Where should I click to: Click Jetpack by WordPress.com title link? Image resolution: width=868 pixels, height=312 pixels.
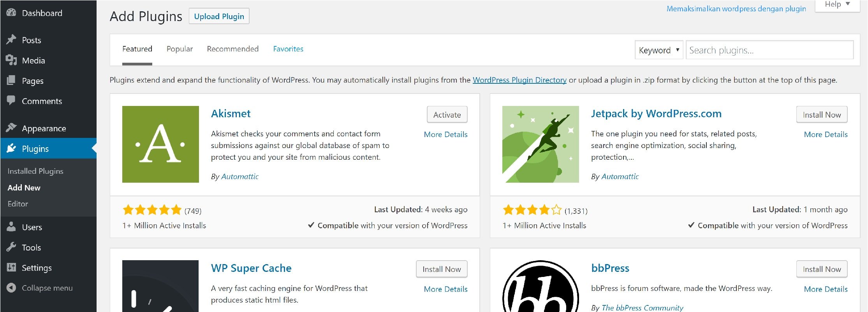(x=656, y=113)
